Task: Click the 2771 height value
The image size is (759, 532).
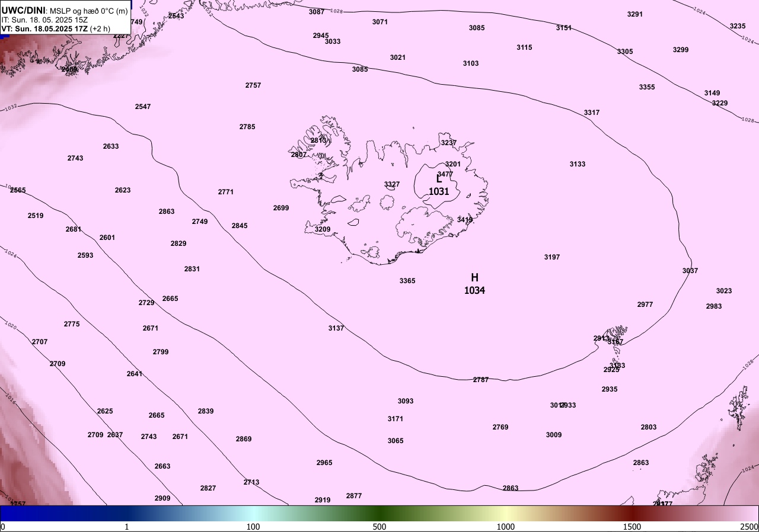Action: coord(226,192)
